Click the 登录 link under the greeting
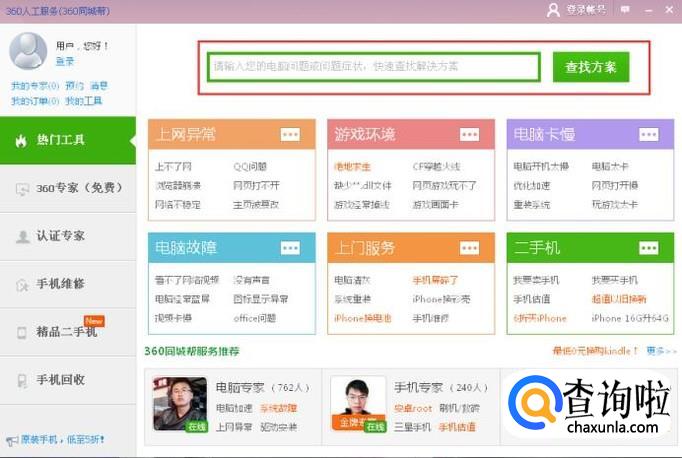 pyautogui.click(x=65, y=61)
